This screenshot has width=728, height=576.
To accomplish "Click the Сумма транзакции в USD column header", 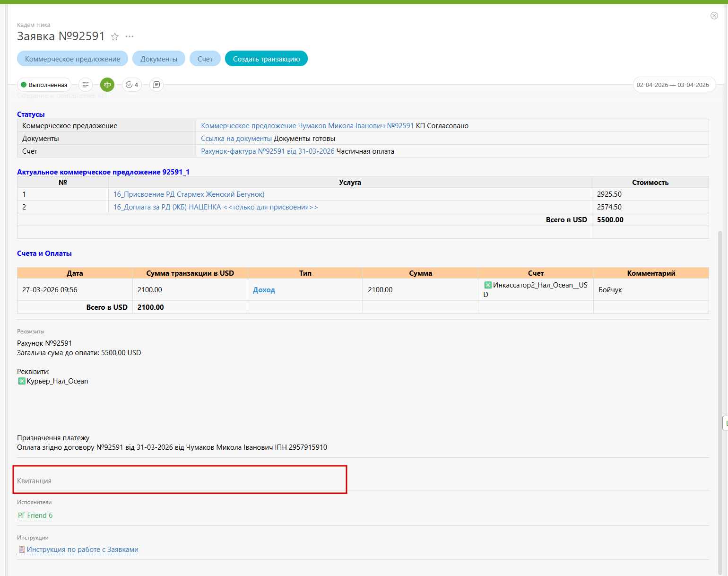I will 190,273.
